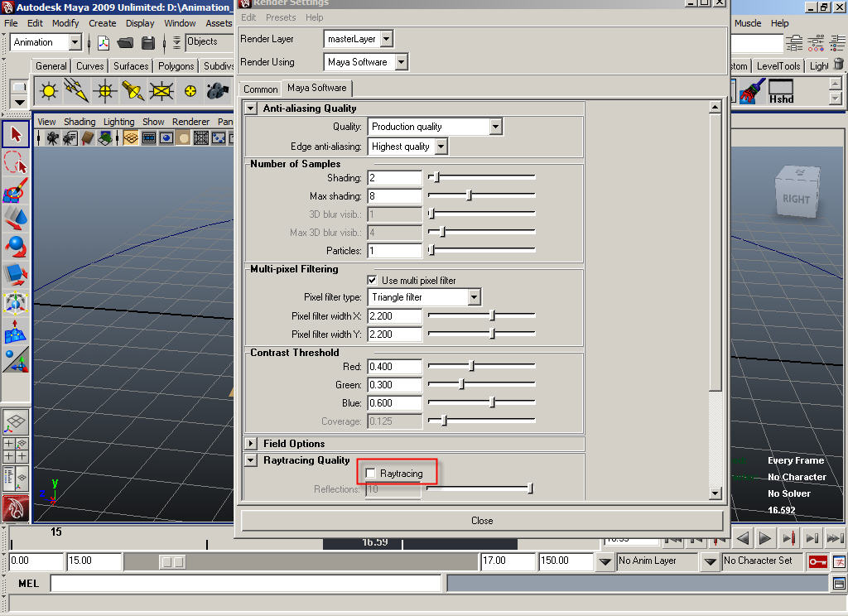Collapse the Anti-aliasing Quality section
848x616 pixels.
pos(251,108)
